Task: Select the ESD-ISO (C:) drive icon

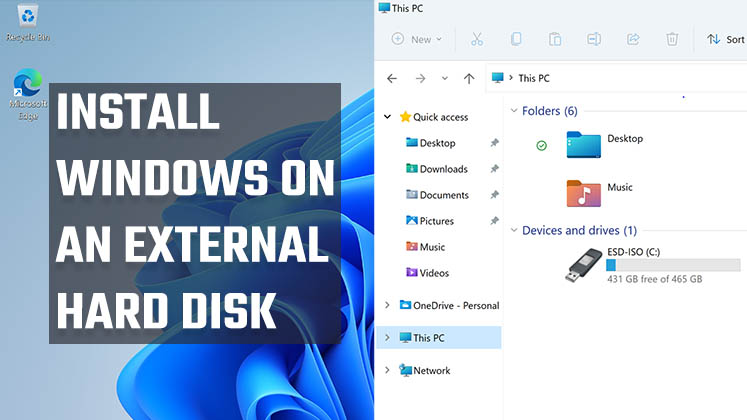Action: pos(584,265)
